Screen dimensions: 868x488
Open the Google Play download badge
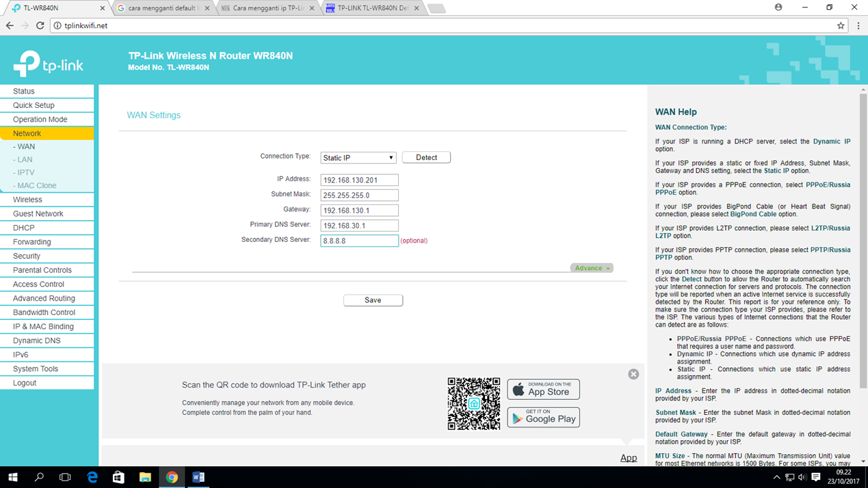544,418
